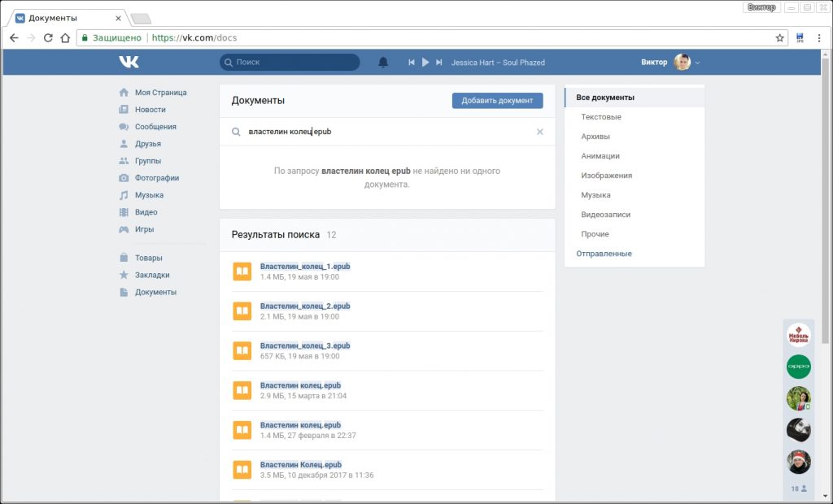The image size is (833, 504).
Task: Open Властелин колец.epub from 27 февраля
Action: click(301, 425)
